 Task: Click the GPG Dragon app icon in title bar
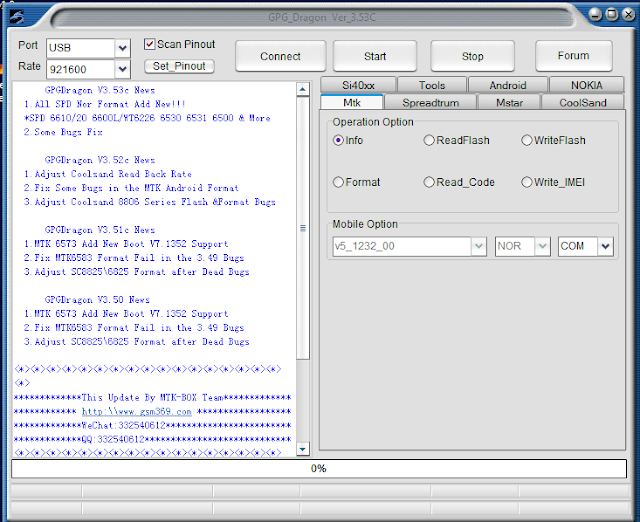[17, 16]
